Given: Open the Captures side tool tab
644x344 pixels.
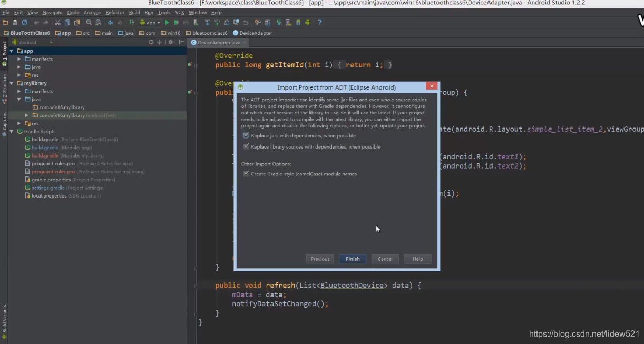Looking at the screenshot, I should coord(4,123).
